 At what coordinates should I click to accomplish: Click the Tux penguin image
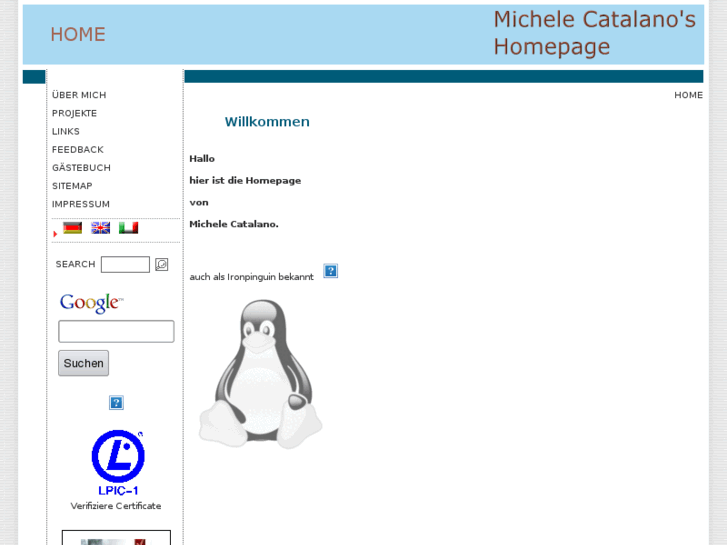[x=260, y=374]
